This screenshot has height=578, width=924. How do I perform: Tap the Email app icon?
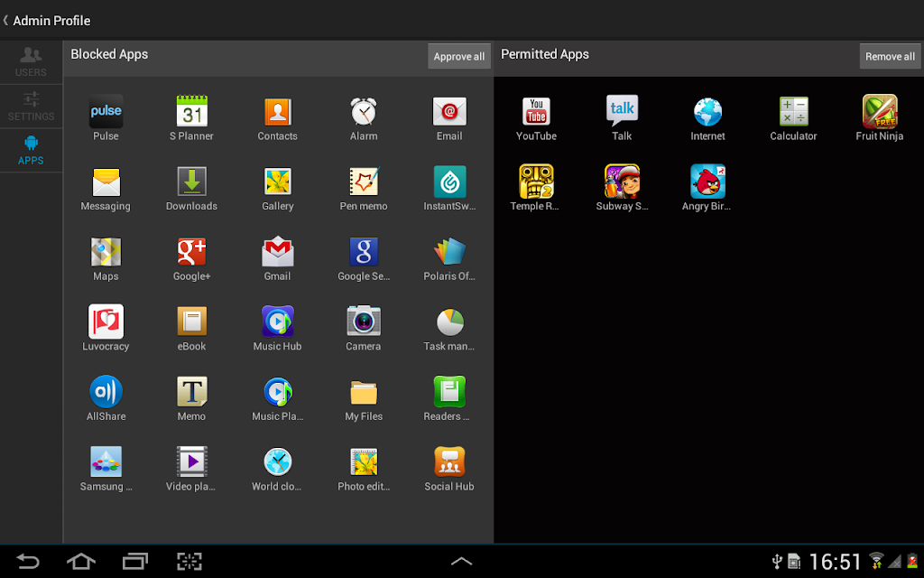449,111
